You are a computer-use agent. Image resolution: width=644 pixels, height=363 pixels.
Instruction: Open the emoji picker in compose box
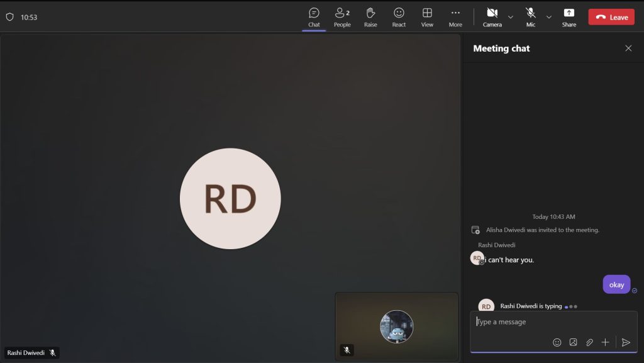click(557, 342)
